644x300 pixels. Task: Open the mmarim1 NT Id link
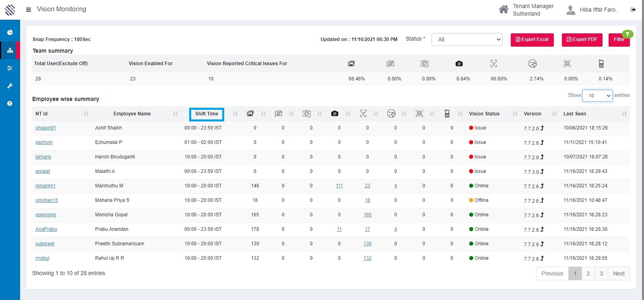click(45, 186)
